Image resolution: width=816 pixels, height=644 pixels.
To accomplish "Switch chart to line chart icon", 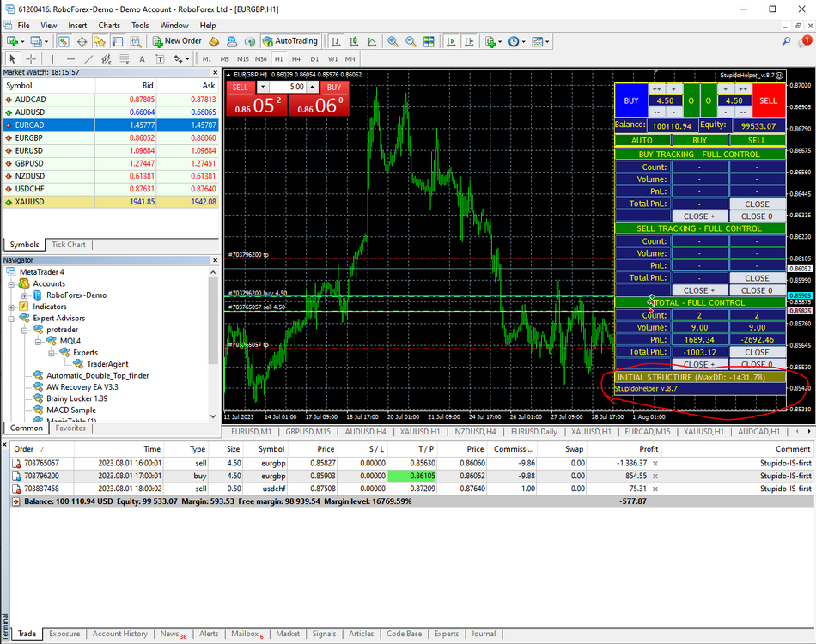I will coord(372,41).
